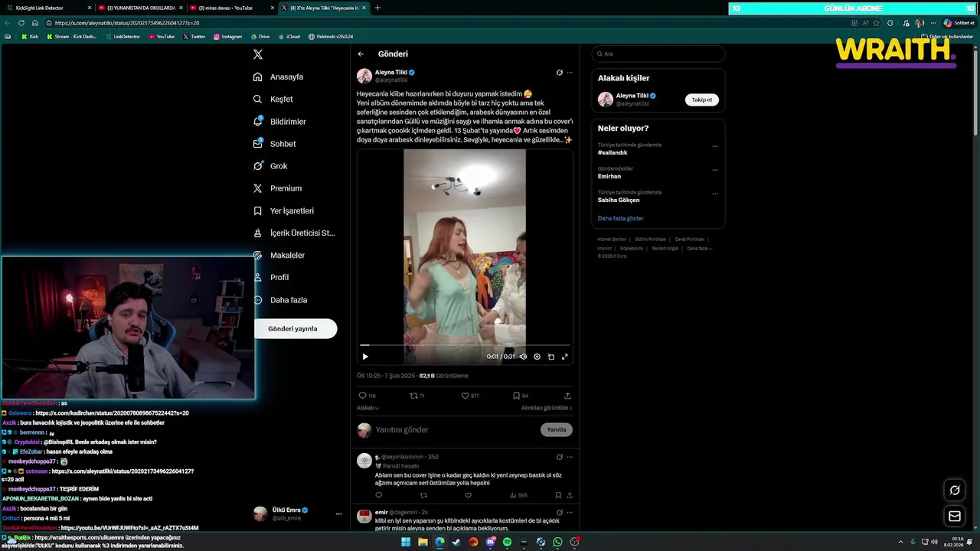Open browser settings and more menu

pos(933,23)
